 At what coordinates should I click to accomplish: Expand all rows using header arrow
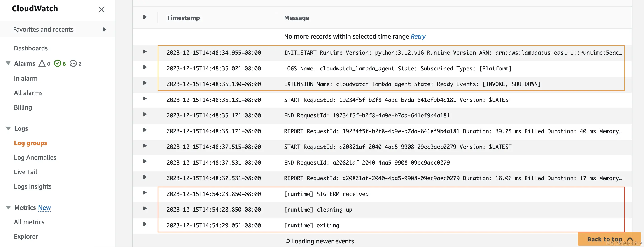coord(145,17)
